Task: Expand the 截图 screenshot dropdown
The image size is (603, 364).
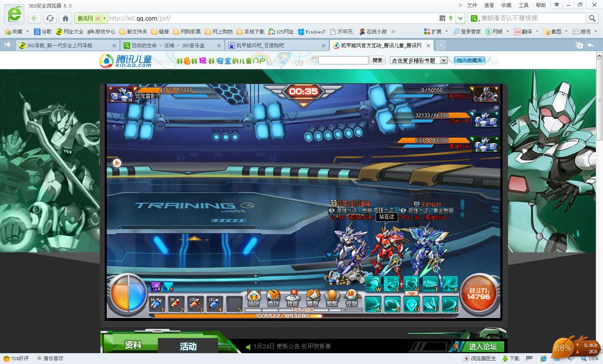Action: point(566,31)
